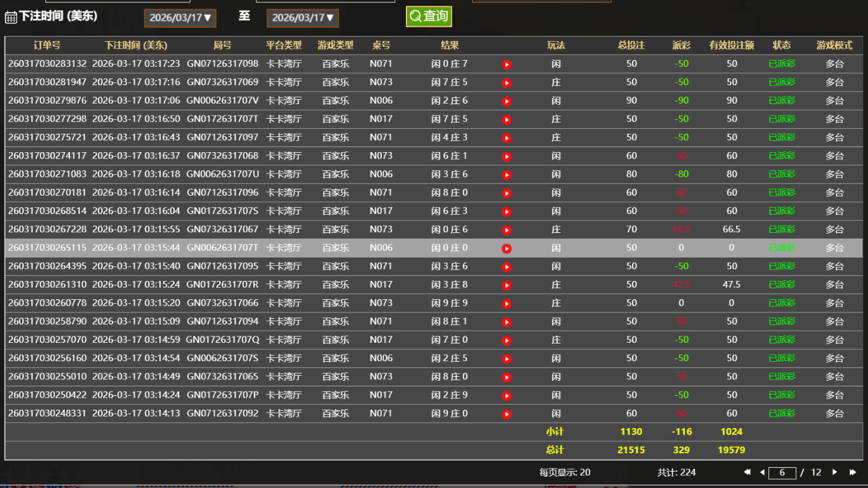Screen dimensions: 868x488
Task: Open the end date dropdown
Action: [x=302, y=18]
